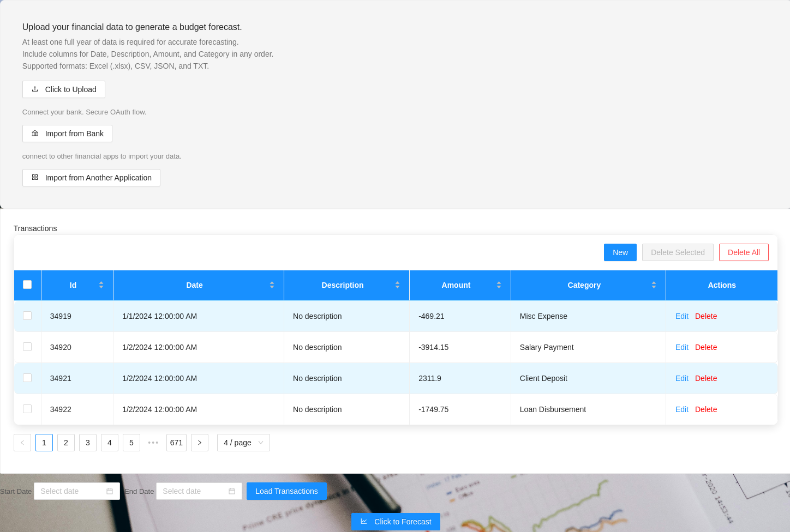Click the upload icon on Click to Upload
Image resolution: width=790 pixels, height=532 pixels.
(x=34, y=89)
